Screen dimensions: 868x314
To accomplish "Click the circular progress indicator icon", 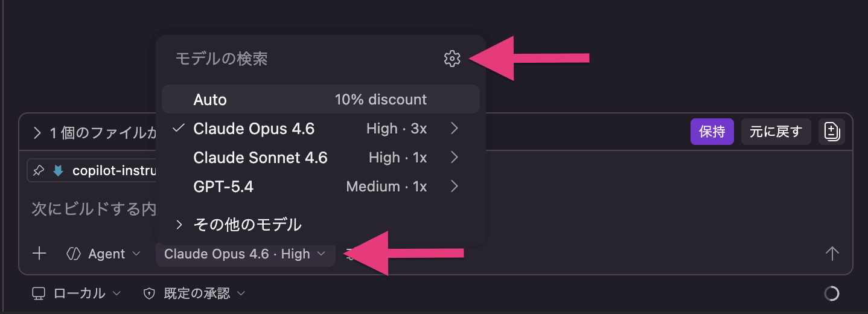I will pos(831,293).
